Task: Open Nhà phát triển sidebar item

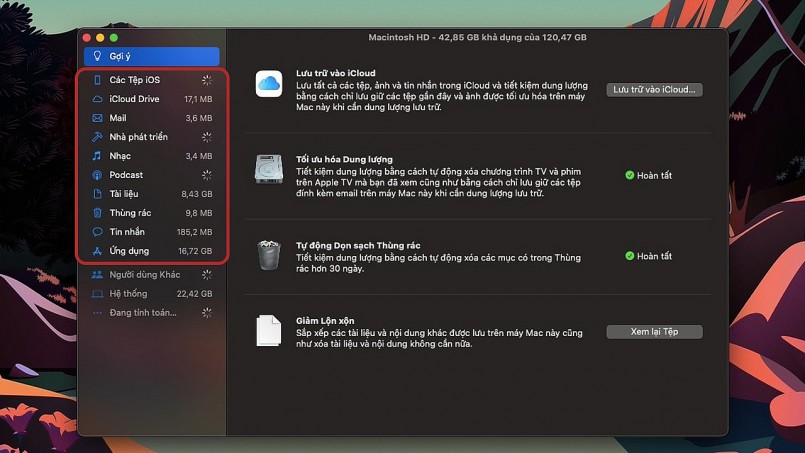Action: point(150,137)
